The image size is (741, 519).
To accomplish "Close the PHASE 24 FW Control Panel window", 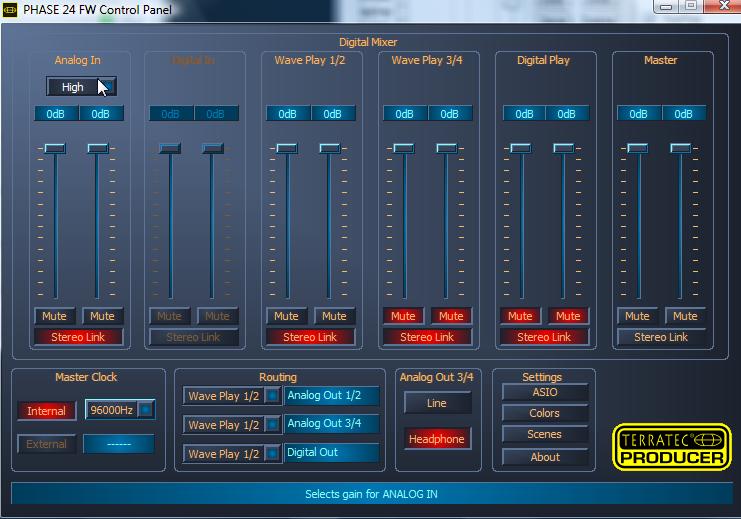I will coord(723,6).
